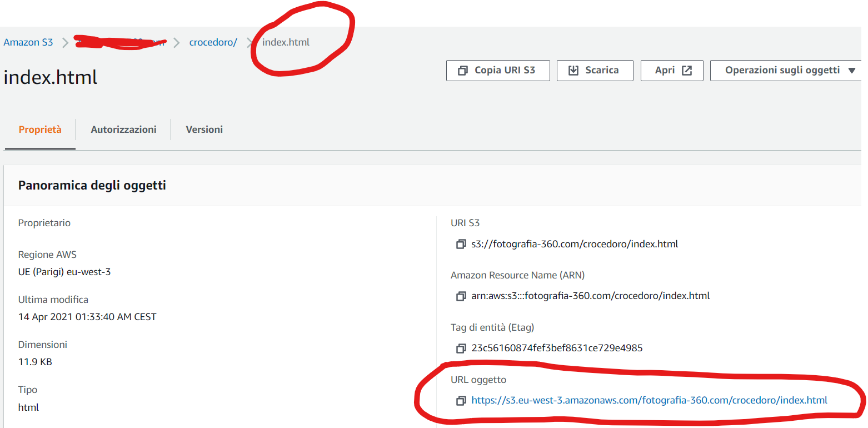Select the Etag value 23c56160874fef3bef8631ce729e4985
Viewport: 868px width, 428px height.
557,349
